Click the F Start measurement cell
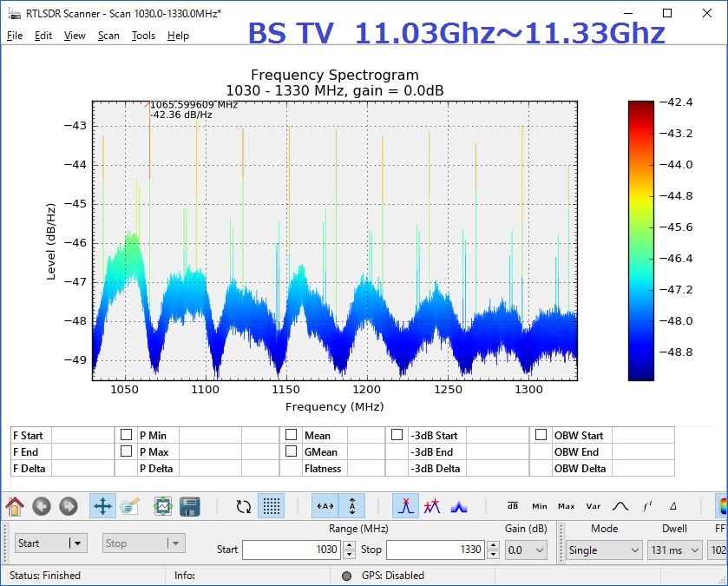Screen dimensions: 728x586 (x=82, y=435)
